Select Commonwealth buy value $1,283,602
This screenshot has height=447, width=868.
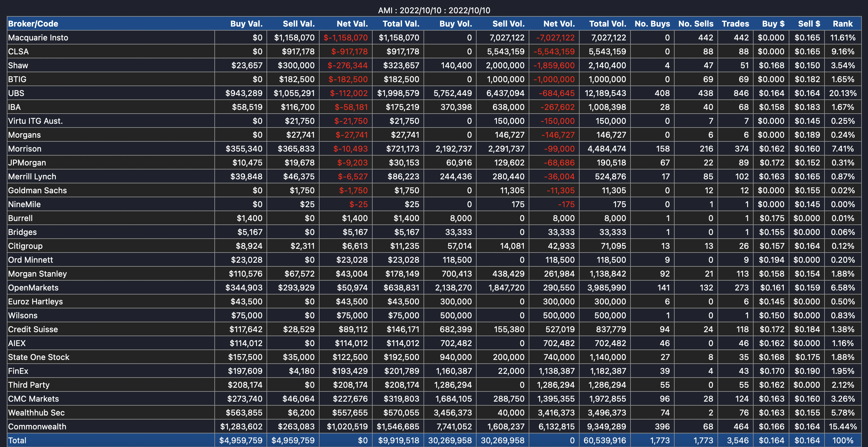tap(241, 426)
